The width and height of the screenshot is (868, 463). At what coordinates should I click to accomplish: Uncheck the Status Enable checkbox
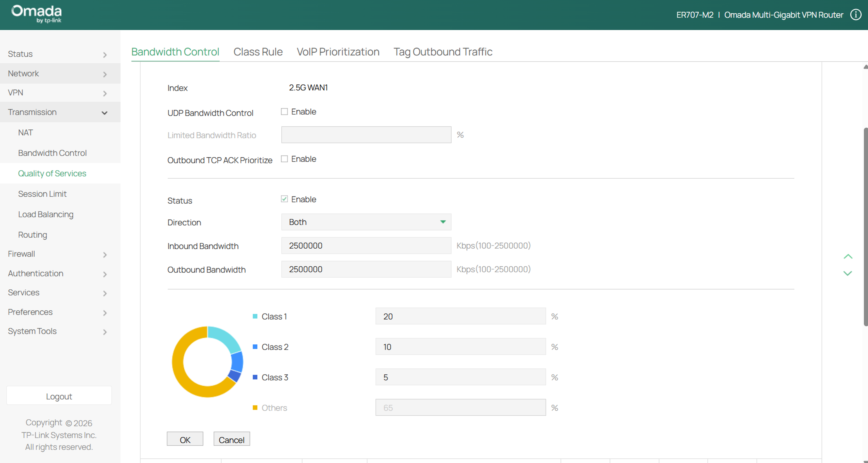(284, 199)
